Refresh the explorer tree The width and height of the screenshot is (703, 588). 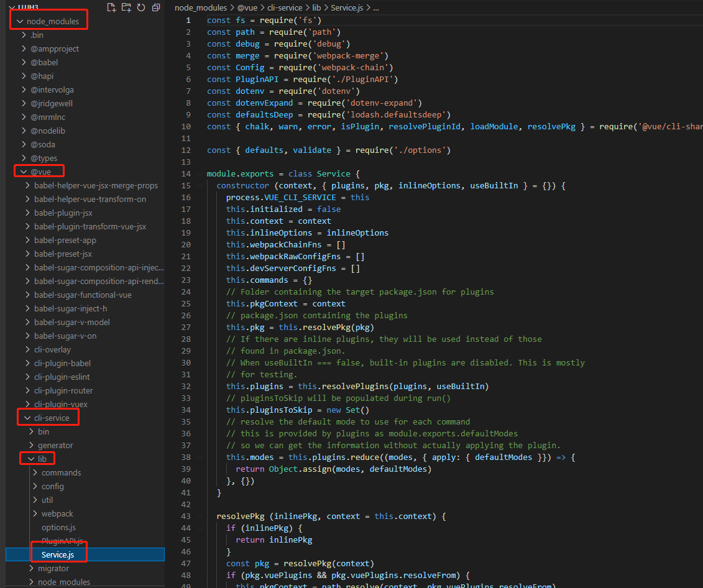[141, 7]
